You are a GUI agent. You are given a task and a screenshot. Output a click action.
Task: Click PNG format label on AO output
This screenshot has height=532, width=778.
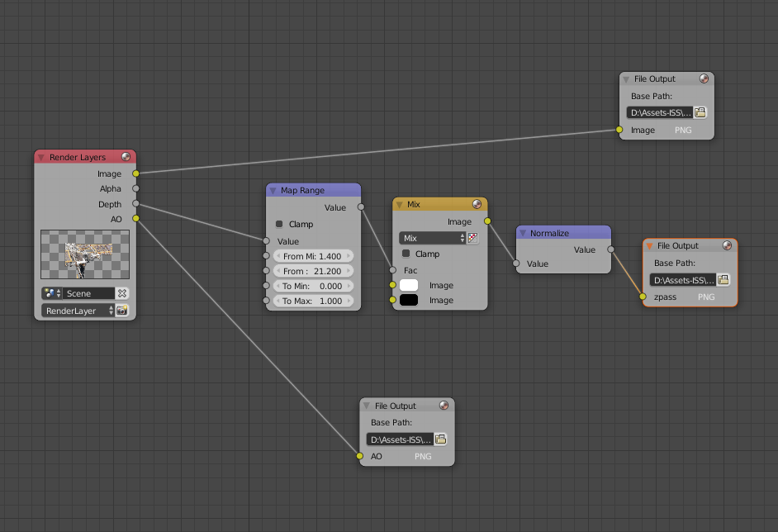pyautogui.click(x=423, y=456)
